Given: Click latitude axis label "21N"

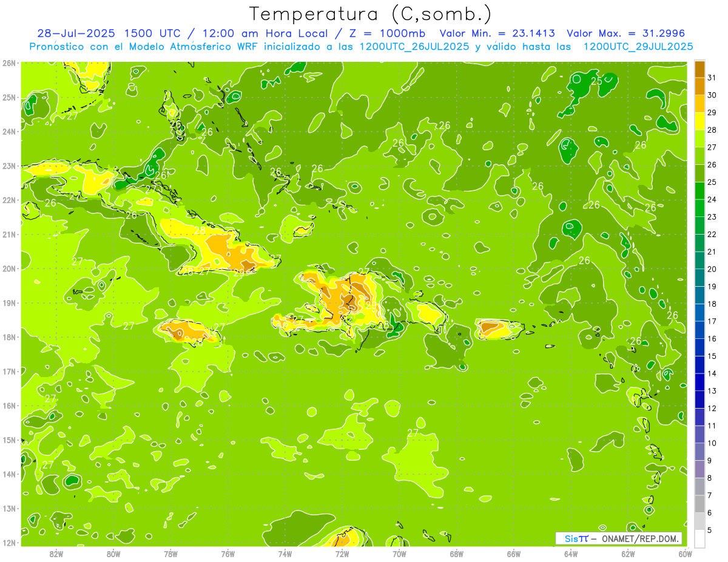Looking at the screenshot, I should 8,235.
